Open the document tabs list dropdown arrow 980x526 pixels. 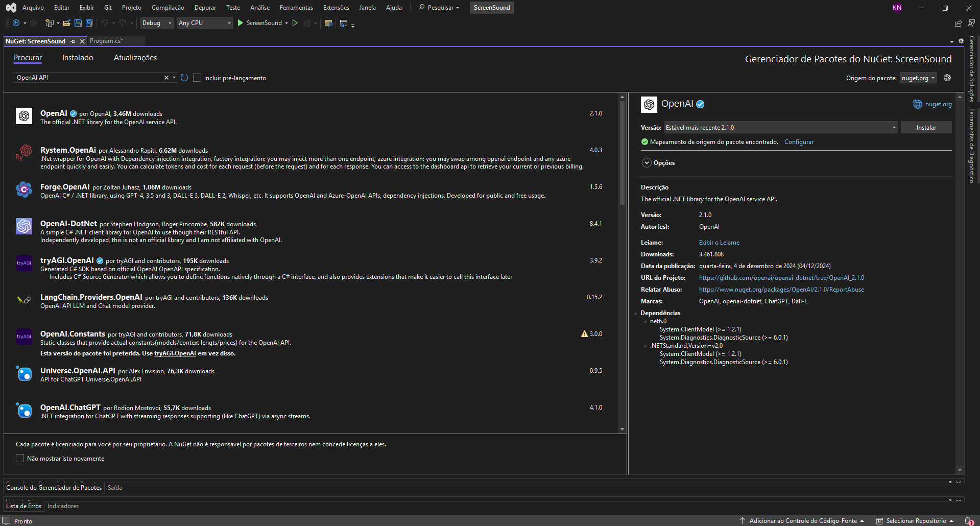click(x=952, y=41)
